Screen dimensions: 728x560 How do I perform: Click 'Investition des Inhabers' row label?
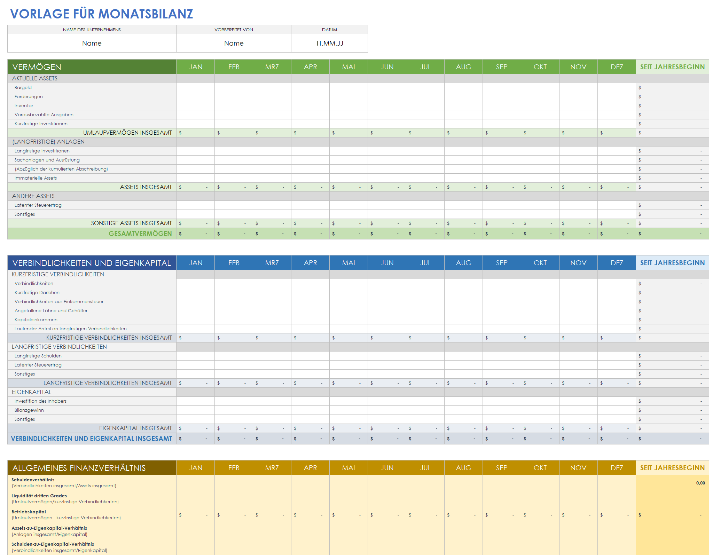40,401
